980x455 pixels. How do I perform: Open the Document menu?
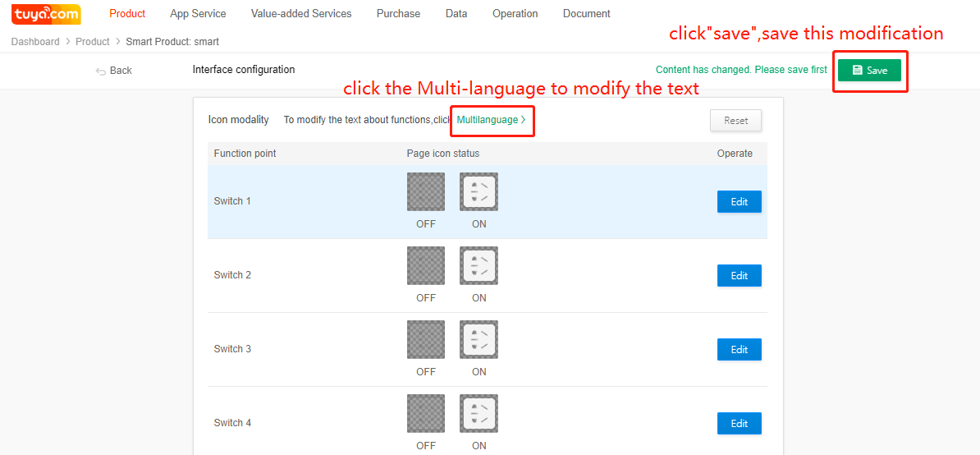coord(586,14)
